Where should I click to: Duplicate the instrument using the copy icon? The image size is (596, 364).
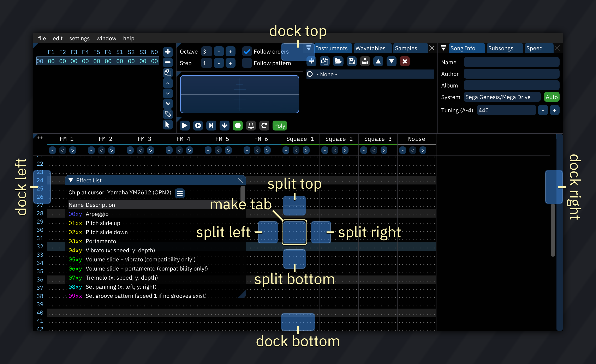click(x=325, y=61)
